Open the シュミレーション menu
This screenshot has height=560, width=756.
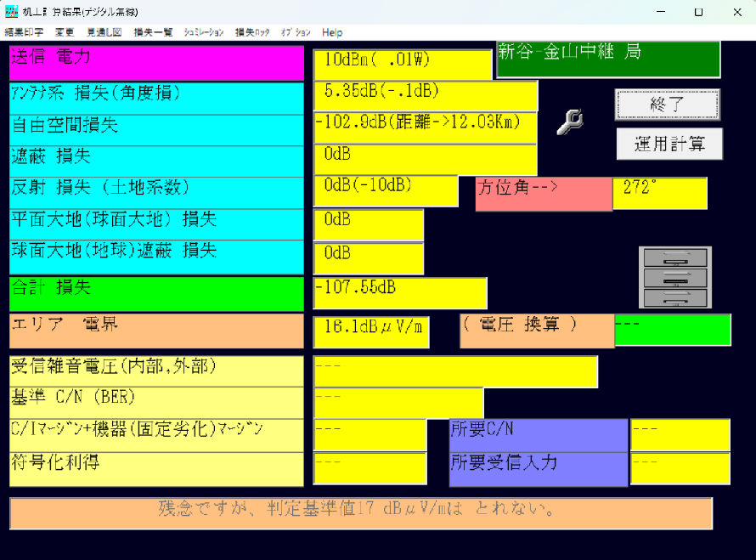204,32
